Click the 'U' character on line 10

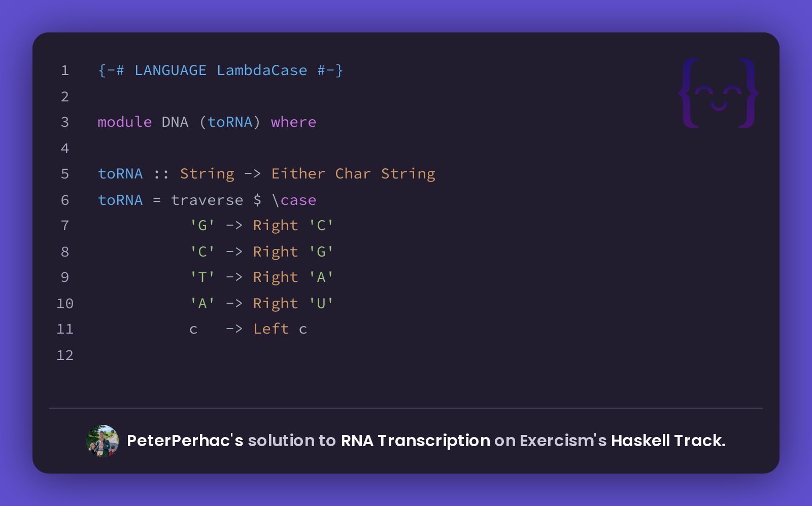pos(321,303)
